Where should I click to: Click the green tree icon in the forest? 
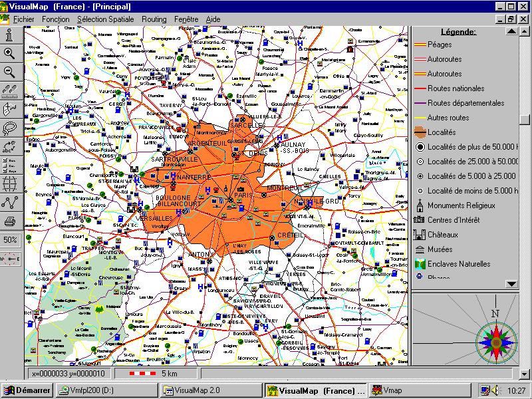point(99,309)
